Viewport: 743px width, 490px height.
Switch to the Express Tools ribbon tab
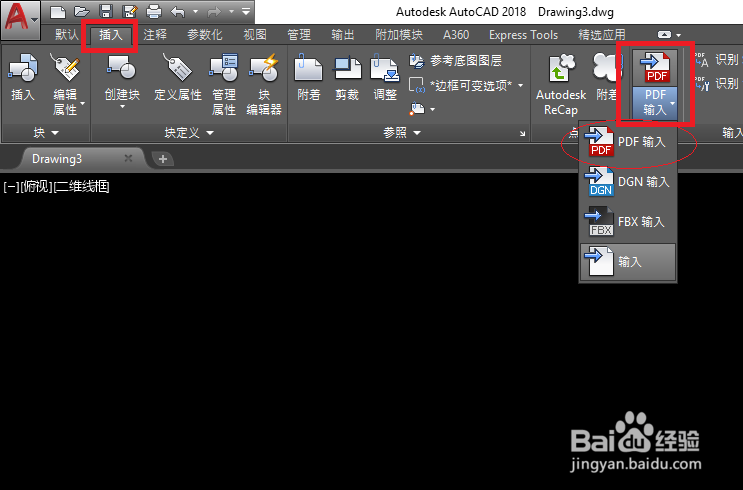click(523, 35)
